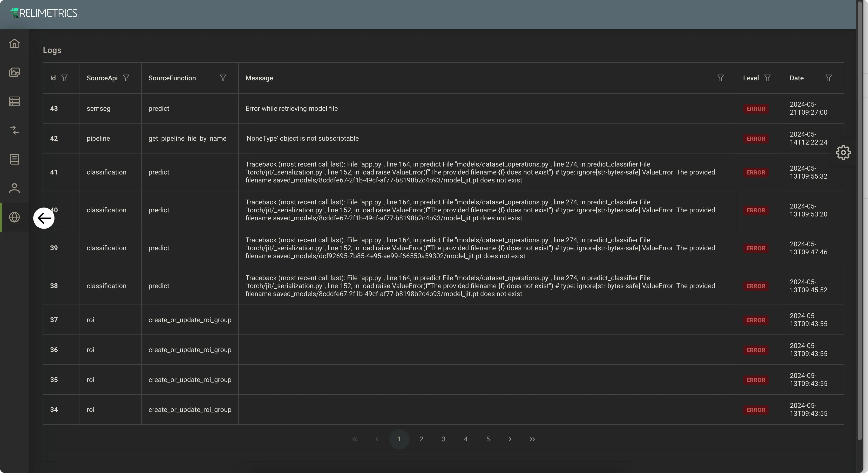868x473 pixels.
Task: Select log Id 41
Action: [x=54, y=172]
